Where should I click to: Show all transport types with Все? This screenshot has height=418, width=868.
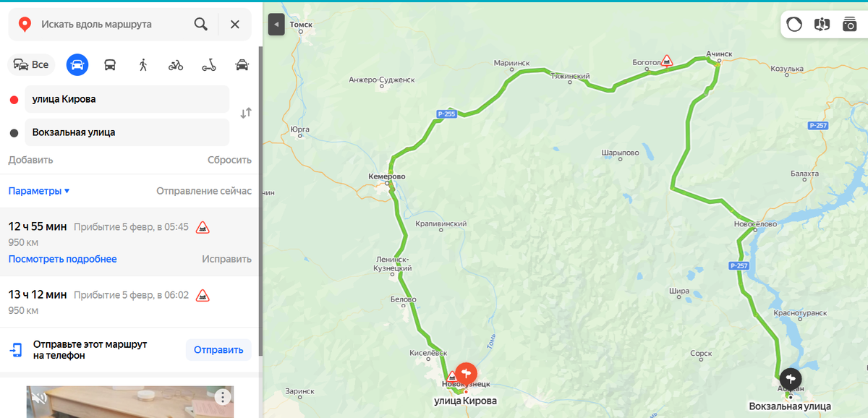[31, 65]
